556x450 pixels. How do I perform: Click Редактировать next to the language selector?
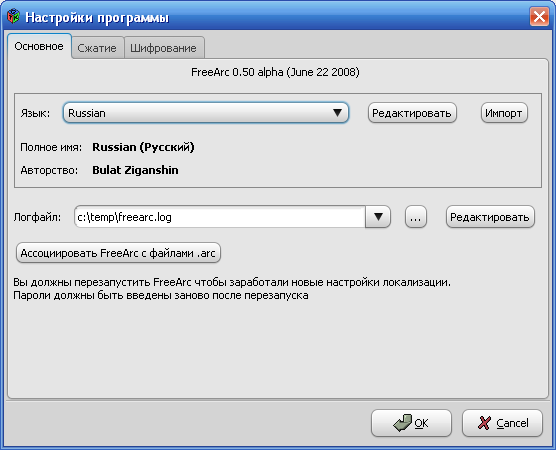(412, 113)
